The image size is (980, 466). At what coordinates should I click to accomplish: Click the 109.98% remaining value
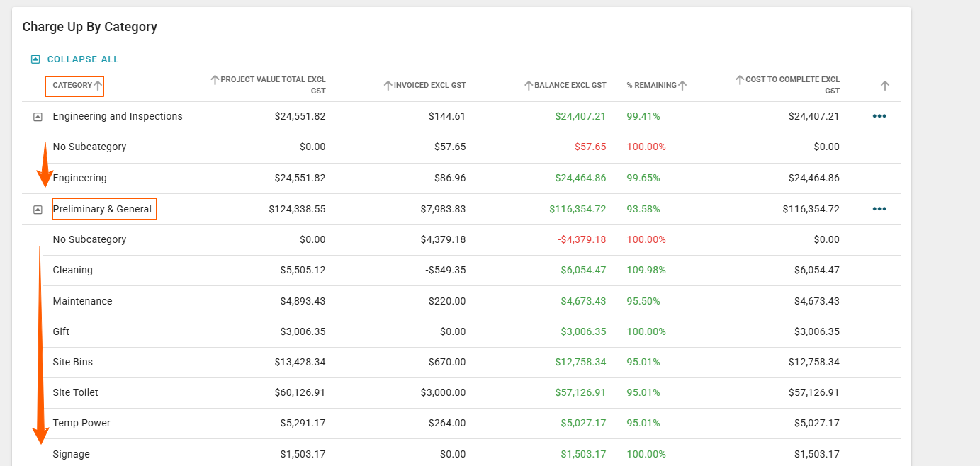(x=646, y=270)
